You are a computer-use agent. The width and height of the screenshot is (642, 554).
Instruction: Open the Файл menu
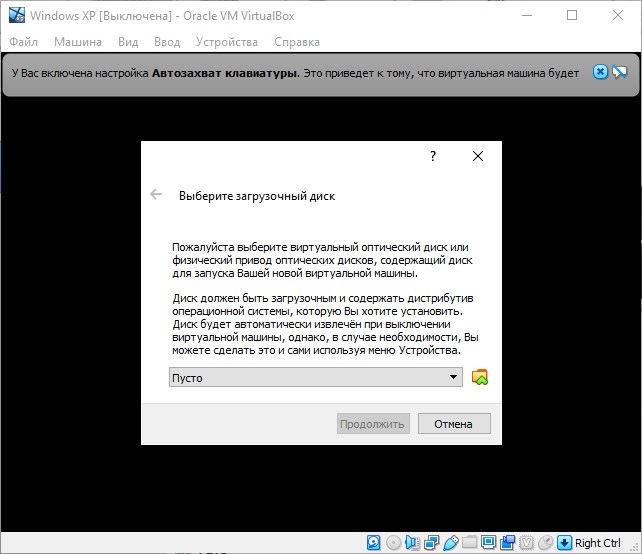24,42
